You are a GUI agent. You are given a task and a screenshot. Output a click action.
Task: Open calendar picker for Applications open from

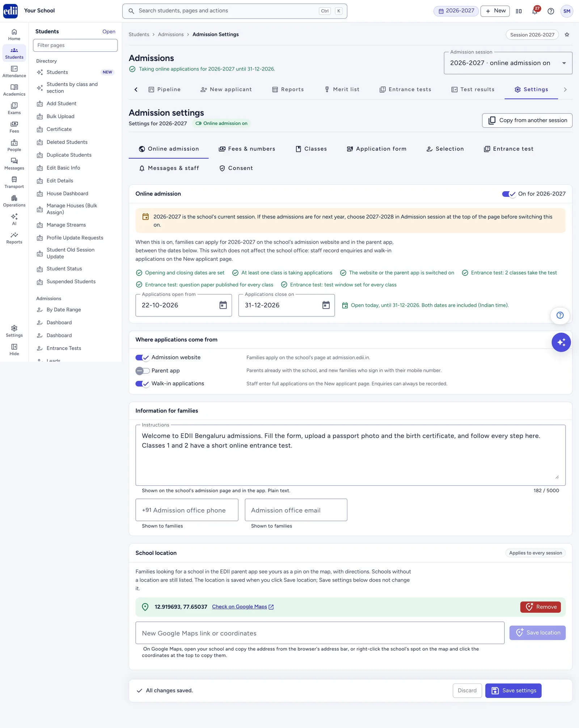tap(223, 305)
